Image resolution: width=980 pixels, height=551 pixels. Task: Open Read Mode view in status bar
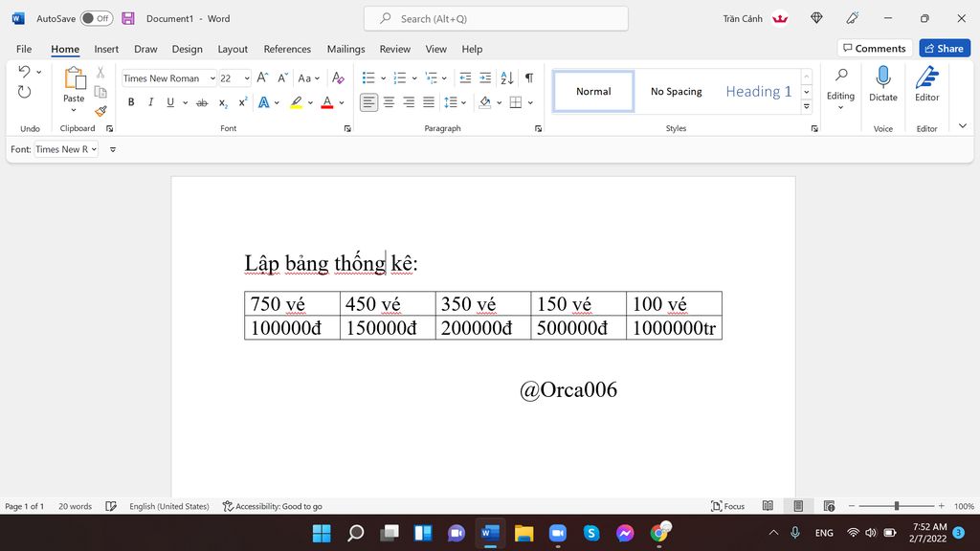[768, 506]
